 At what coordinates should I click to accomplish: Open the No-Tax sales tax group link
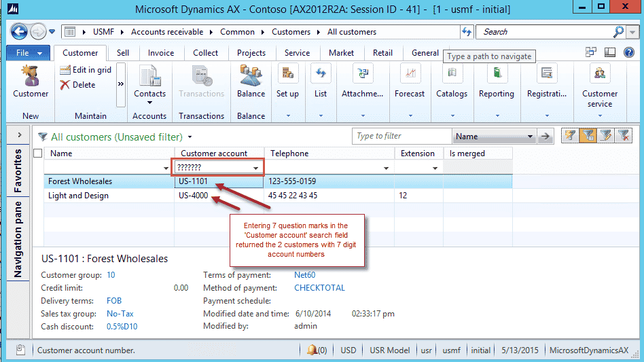[x=120, y=314]
